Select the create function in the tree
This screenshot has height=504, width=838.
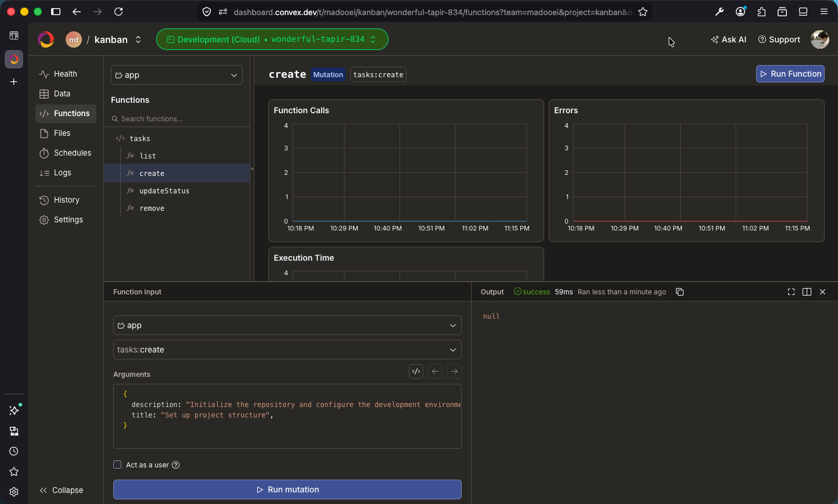pos(177,173)
